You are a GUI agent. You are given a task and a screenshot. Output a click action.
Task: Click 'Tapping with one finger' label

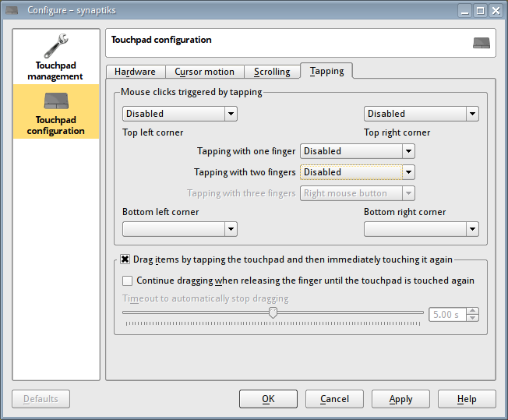[x=246, y=151]
